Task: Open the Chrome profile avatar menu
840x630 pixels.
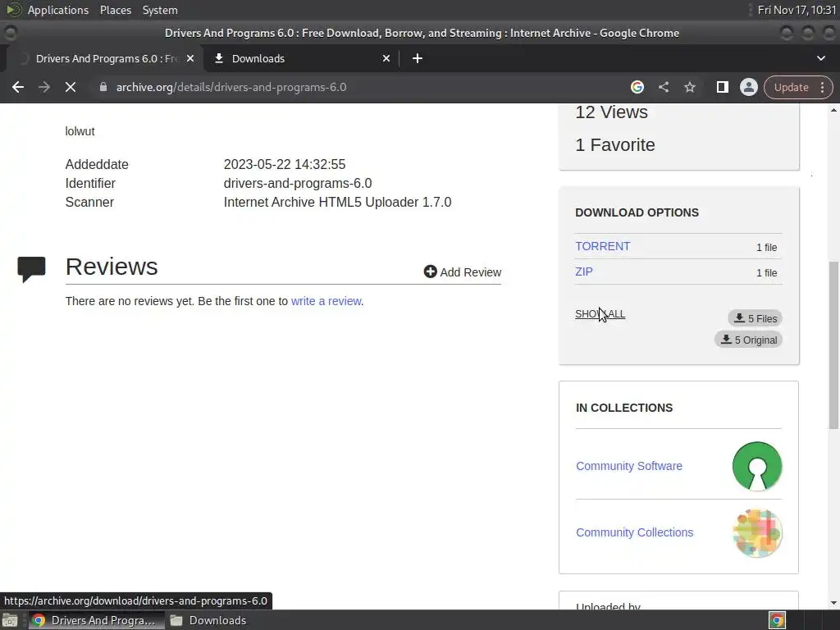Action: click(748, 87)
